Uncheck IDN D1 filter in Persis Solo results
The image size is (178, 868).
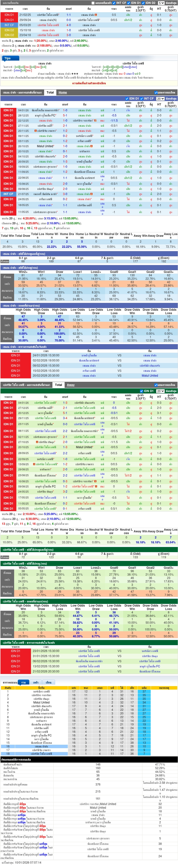point(142,391)
